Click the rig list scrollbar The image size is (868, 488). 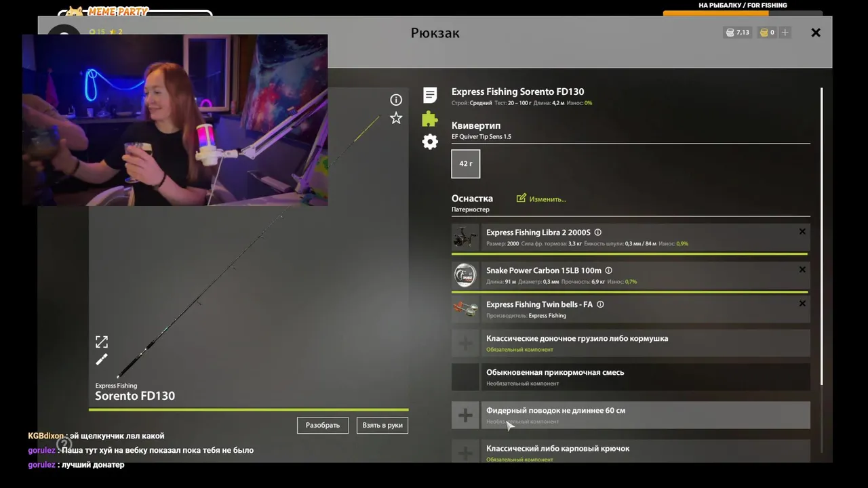click(821, 237)
